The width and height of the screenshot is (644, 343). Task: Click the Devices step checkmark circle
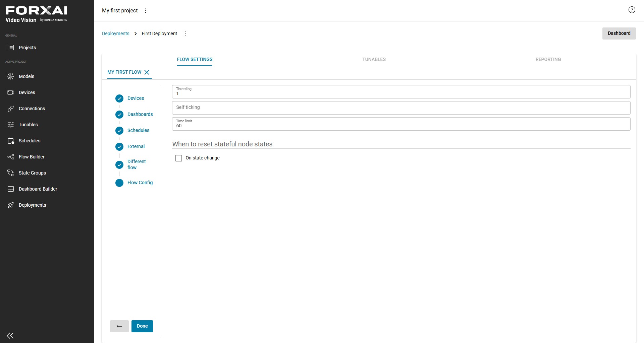tap(119, 98)
